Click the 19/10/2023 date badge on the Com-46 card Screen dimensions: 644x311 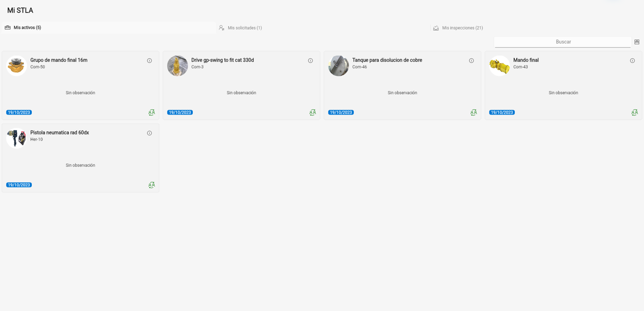(341, 113)
